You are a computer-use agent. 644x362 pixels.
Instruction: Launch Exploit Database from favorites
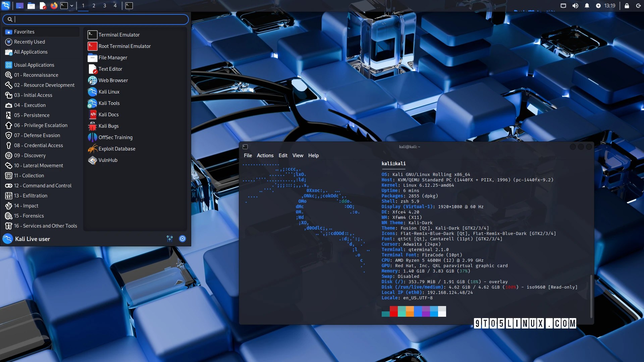[117, 149]
